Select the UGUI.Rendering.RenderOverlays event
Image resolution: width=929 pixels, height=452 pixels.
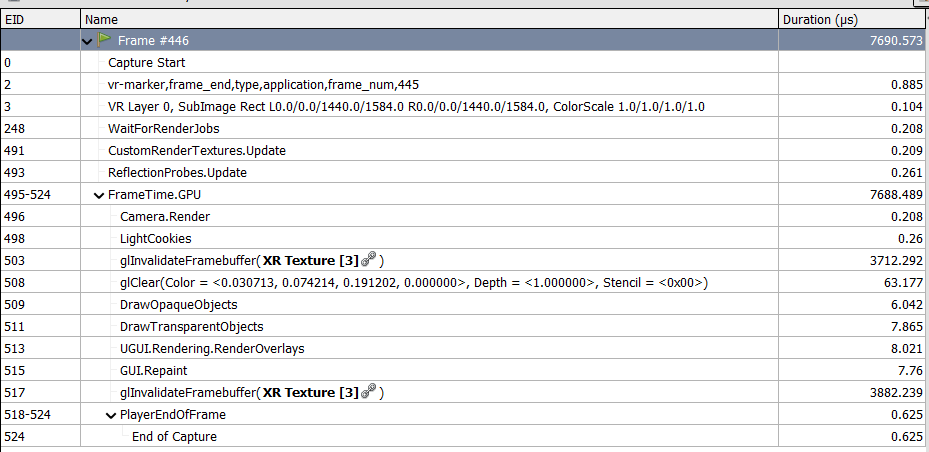coord(212,349)
